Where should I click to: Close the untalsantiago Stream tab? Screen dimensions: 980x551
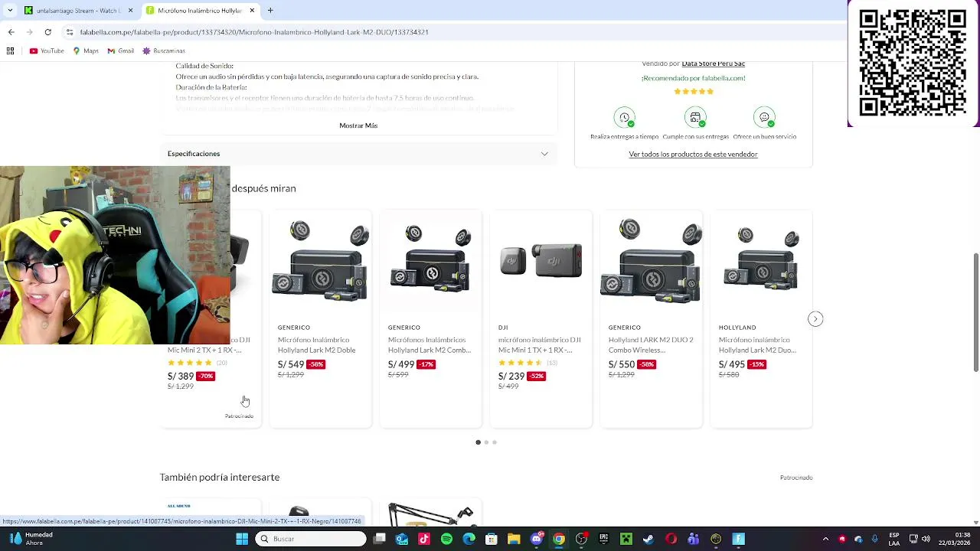[130, 11]
